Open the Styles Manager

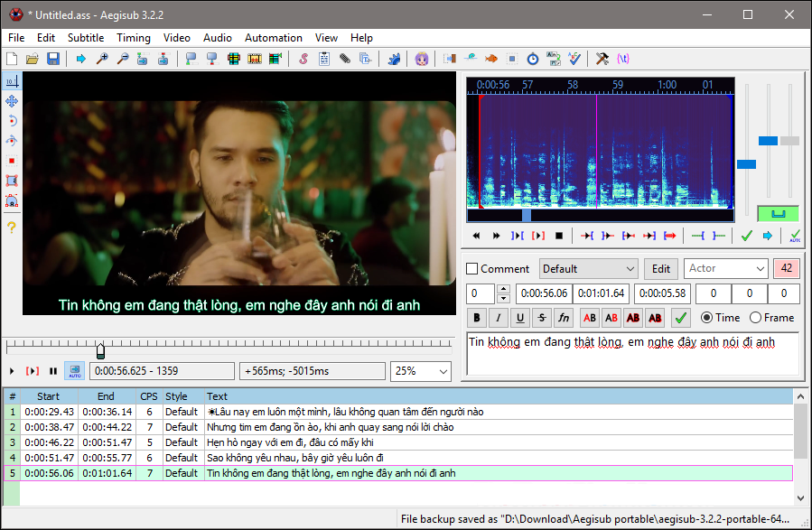pos(303,59)
